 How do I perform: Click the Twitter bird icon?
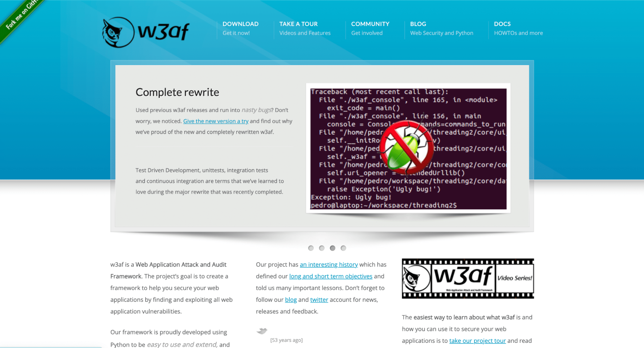(x=262, y=330)
